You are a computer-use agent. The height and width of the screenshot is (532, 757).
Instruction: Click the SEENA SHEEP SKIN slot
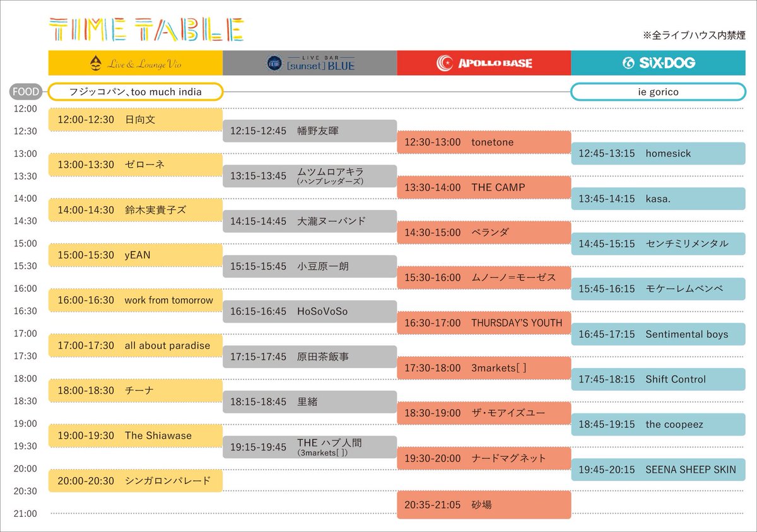pos(658,470)
